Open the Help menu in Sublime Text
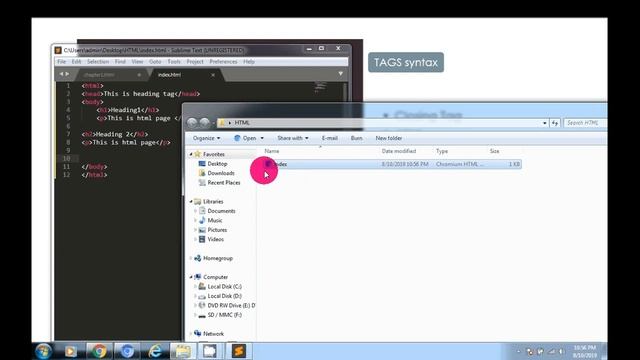 tap(249, 62)
